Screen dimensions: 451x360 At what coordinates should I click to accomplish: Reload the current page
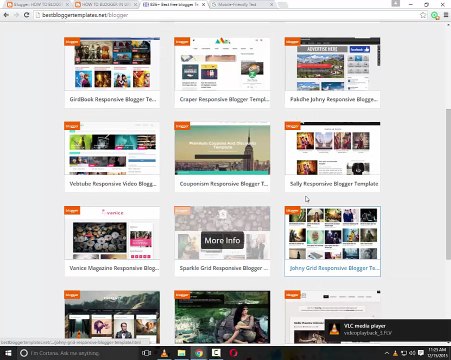tap(26, 15)
